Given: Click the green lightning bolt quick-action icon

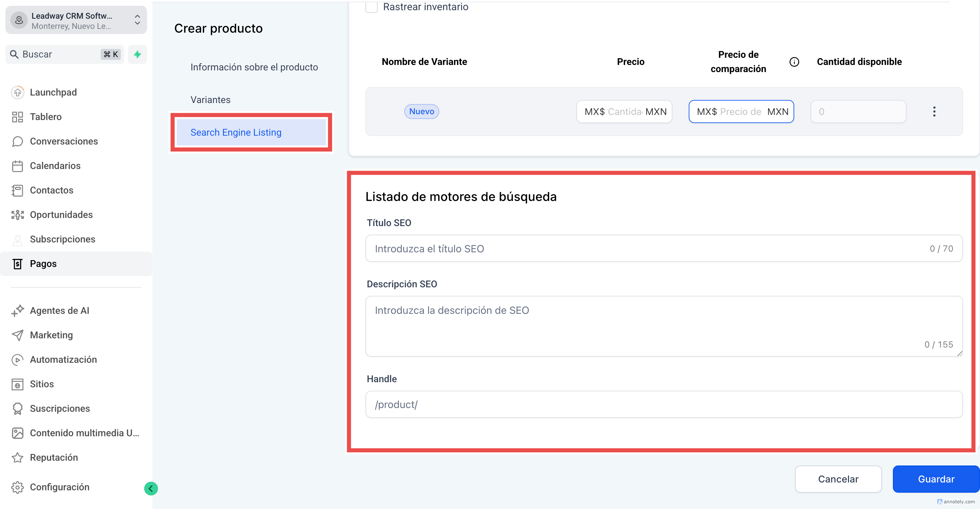Looking at the screenshot, I should point(137,54).
